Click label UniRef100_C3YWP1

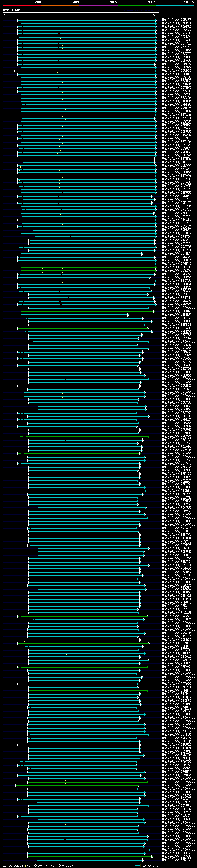[x=176, y=806]
